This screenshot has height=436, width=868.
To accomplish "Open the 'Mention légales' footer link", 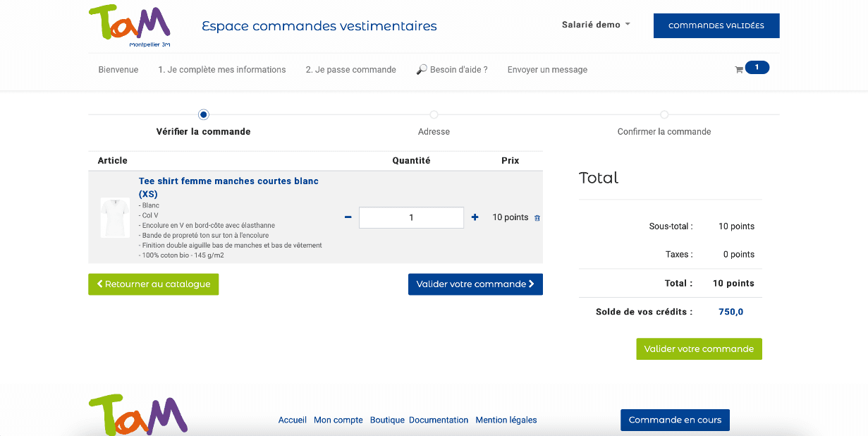I will 506,420.
